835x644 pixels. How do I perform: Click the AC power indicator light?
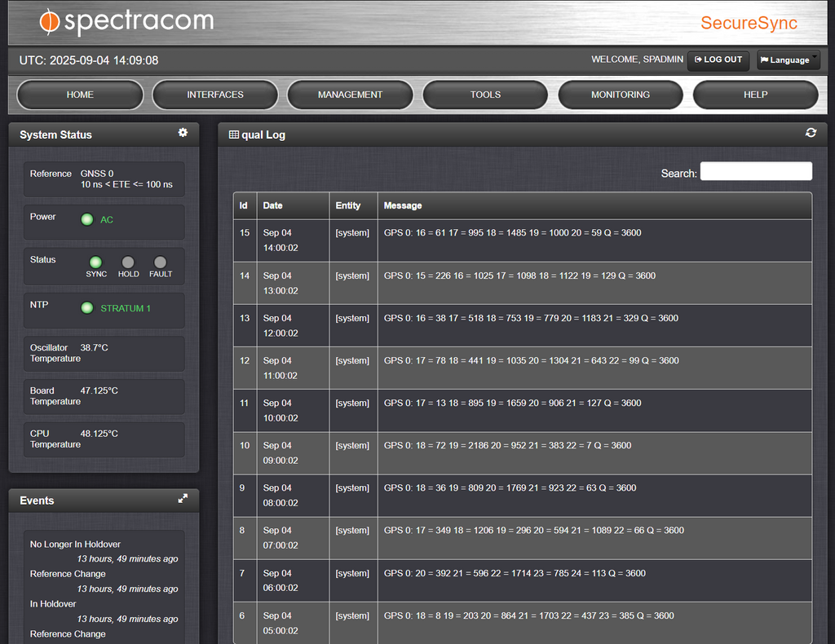click(86, 219)
